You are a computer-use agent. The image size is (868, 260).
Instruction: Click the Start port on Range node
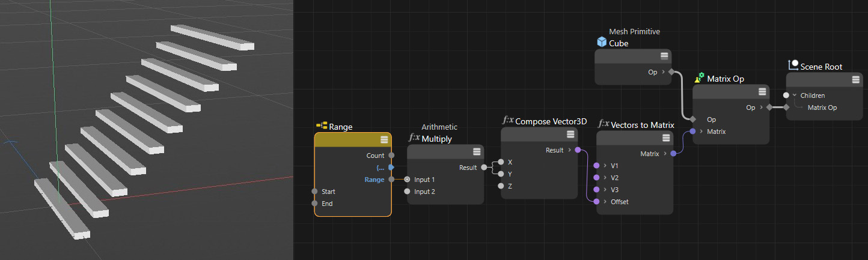click(314, 192)
